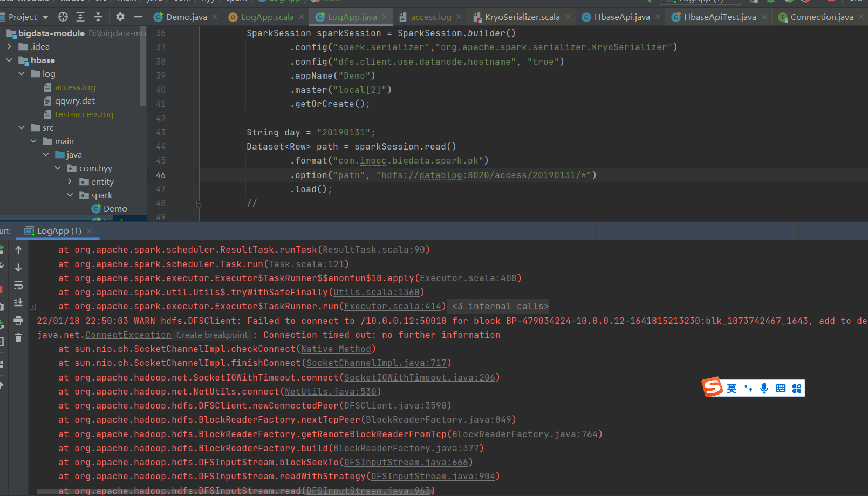This screenshot has height=496, width=868.
Task: Toggle Sogou Chinese/English mode button
Action: [x=732, y=388]
